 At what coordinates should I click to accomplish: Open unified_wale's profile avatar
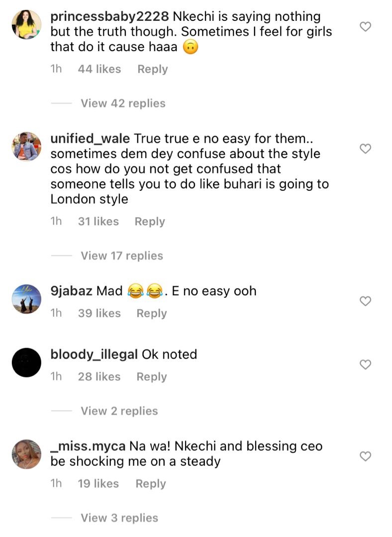point(26,146)
